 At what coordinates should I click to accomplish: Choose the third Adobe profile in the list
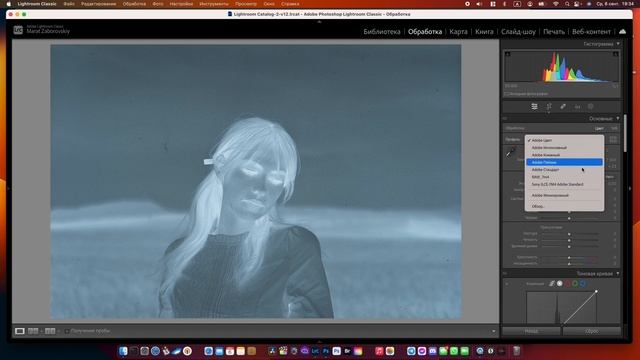[564, 155]
